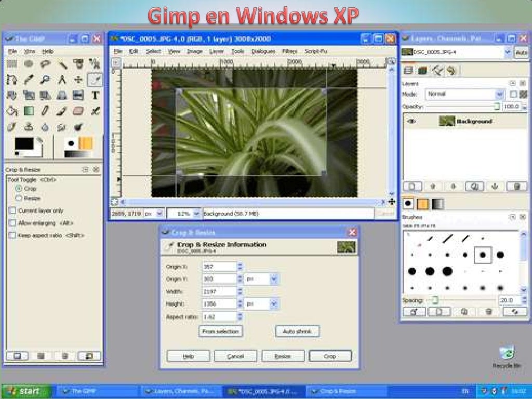Select the Eraser tool
532x399 pixels.
(x=78, y=111)
